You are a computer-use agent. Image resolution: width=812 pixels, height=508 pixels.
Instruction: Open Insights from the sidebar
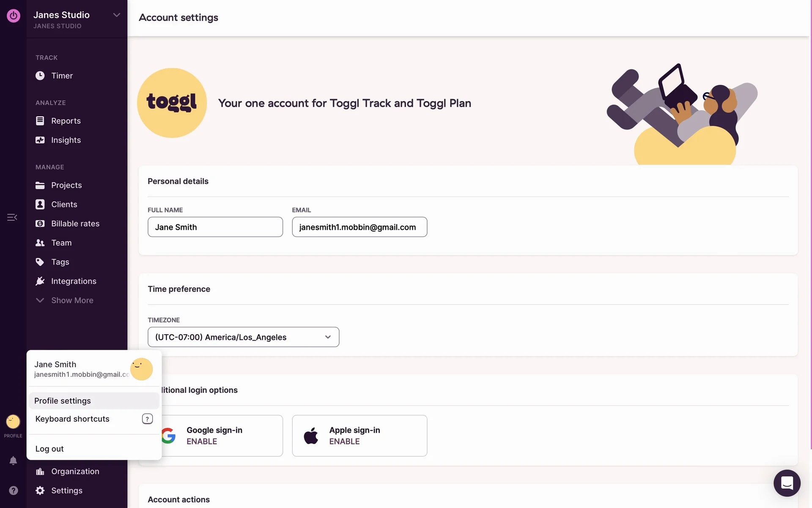pyautogui.click(x=66, y=140)
